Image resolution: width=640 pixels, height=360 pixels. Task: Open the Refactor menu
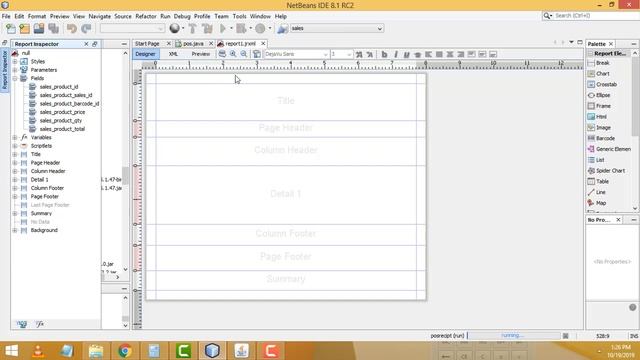(146, 16)
